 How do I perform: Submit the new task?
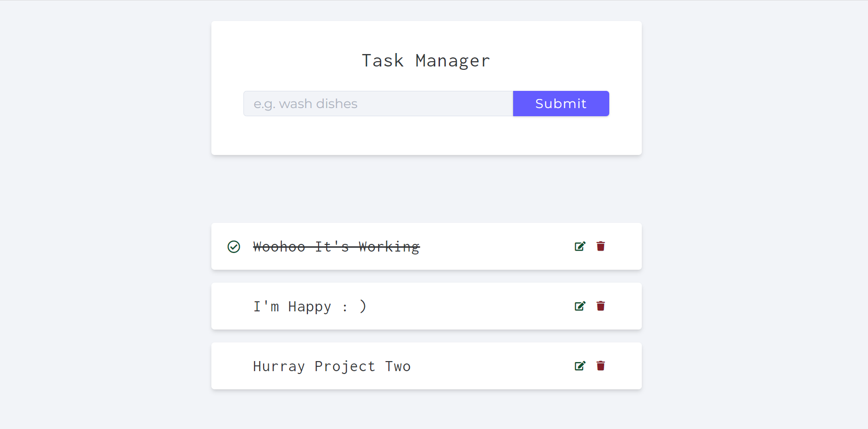[x=561, y=103]
